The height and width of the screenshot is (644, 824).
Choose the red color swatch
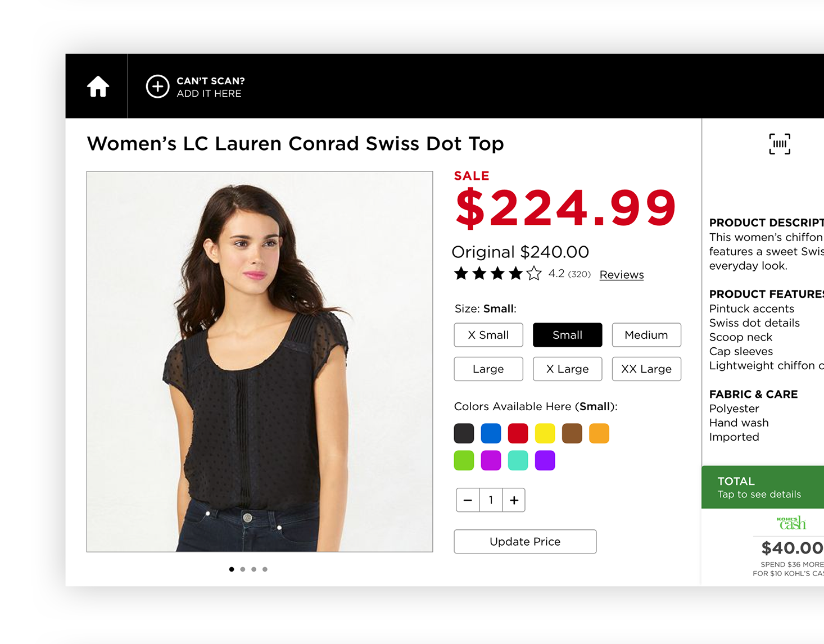pyautogui.click(x=518, y=433)
